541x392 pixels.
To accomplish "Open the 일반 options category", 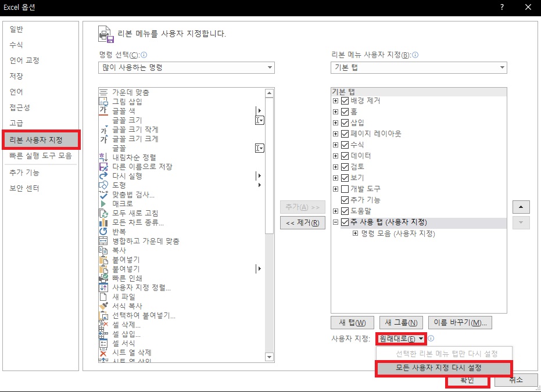I will (x=41, y=29).
